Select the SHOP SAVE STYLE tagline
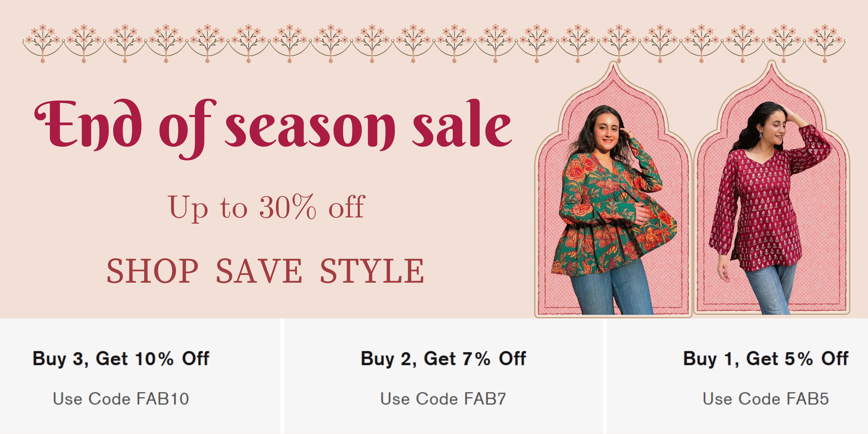The height and width of the screenshot is (434, 868). pos(265,271)
